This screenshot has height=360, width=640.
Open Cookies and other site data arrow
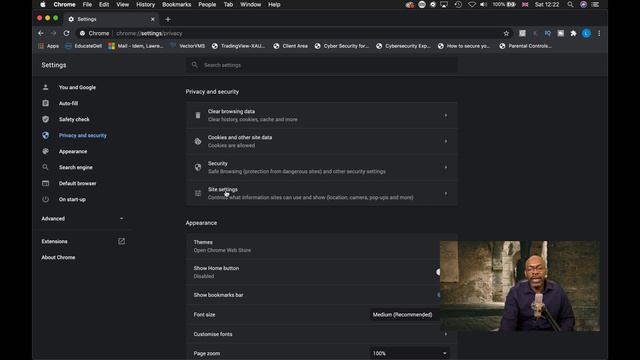pyautogui.click(x=446, y=141)
